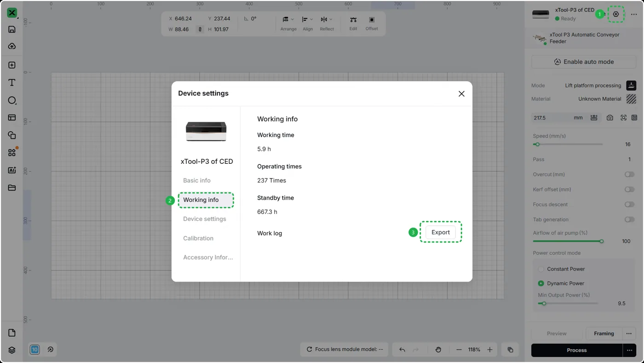Click the Process button
The width and height of the screenshot is (644, 363).
[x=577, y=350]
